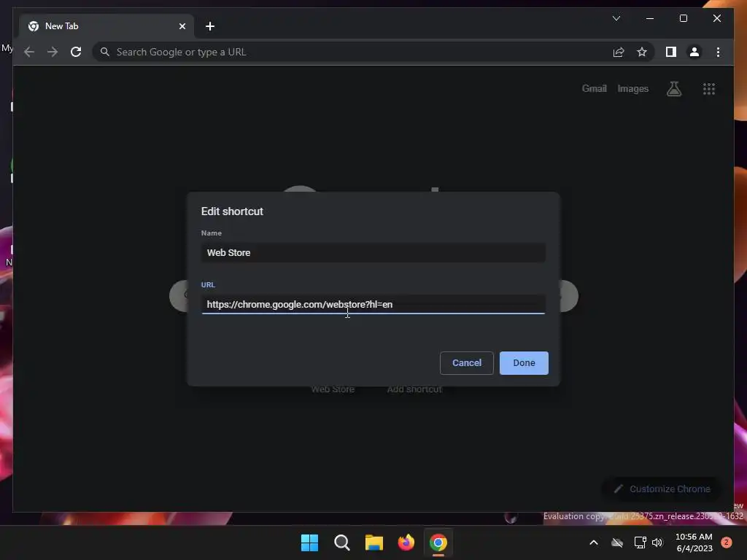Image resolution: width=747 pixels, height=560 pixels.
Task: Close the New Tab tab
Action: [x=182, y=26]
